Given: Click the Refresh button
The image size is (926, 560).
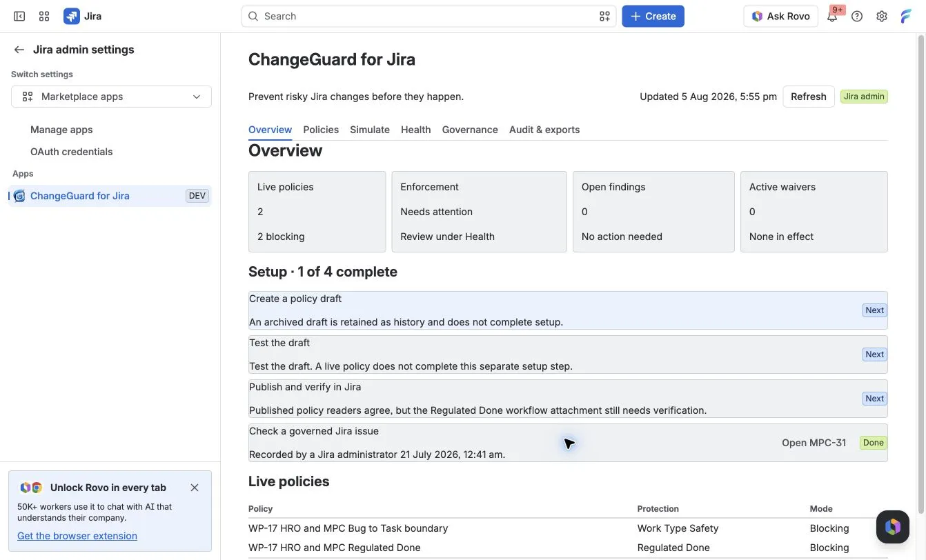Looking at the screenshot, I should coord(809,97).
